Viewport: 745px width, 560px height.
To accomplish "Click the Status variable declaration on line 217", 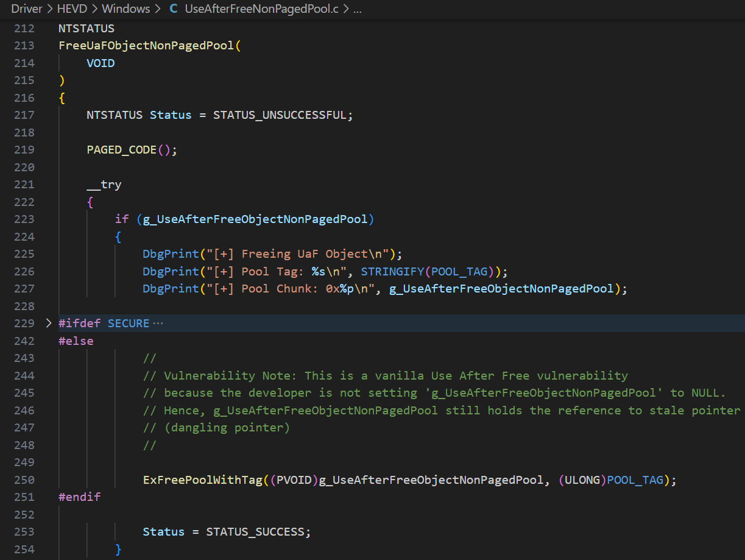I will click(171, 115).
